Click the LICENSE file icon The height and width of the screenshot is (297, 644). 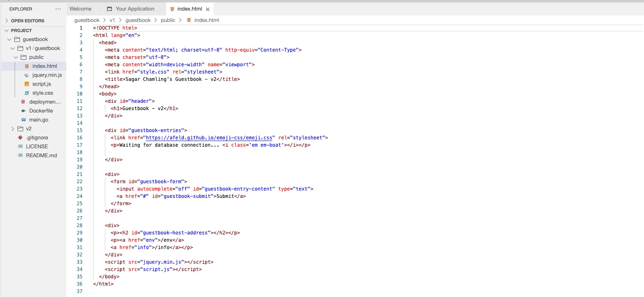click(20, 147)
